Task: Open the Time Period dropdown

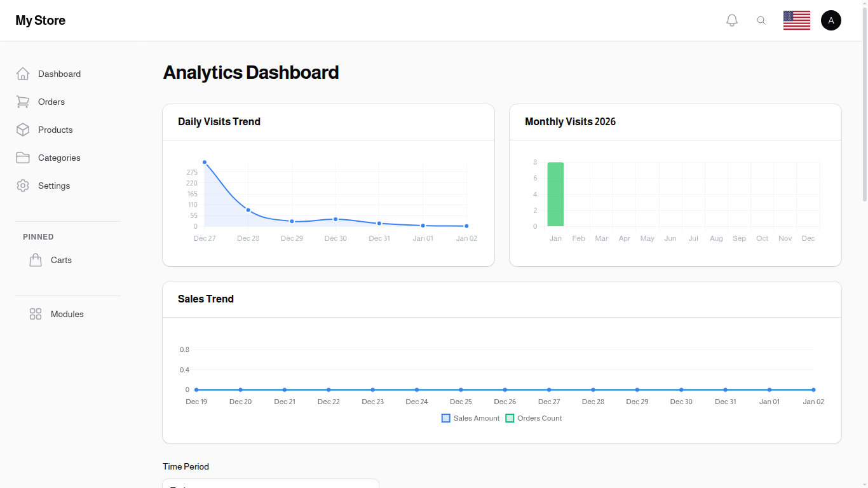Action: pos(270,484)
